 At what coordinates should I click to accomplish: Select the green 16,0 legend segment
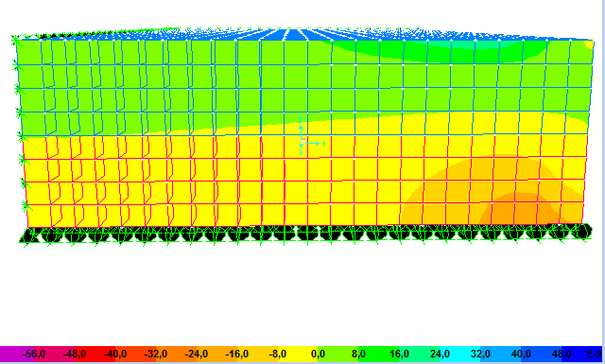point(399,354)
